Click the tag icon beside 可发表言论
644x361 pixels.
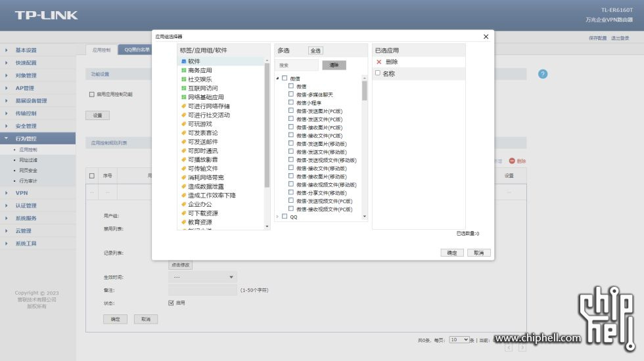183,133
